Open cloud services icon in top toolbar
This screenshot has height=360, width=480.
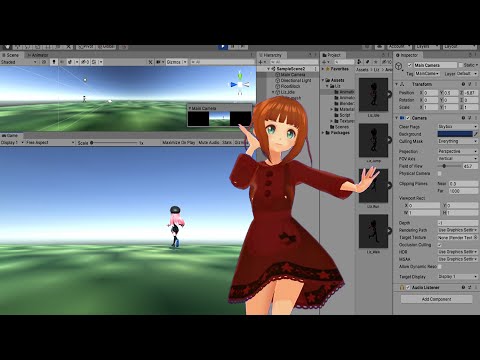(379, 47)
